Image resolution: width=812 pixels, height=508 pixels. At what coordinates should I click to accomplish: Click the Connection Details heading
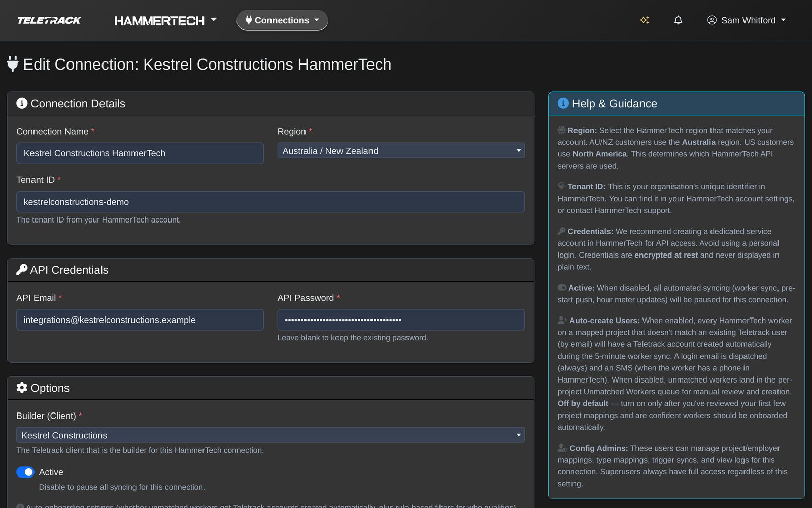(78, 104)
